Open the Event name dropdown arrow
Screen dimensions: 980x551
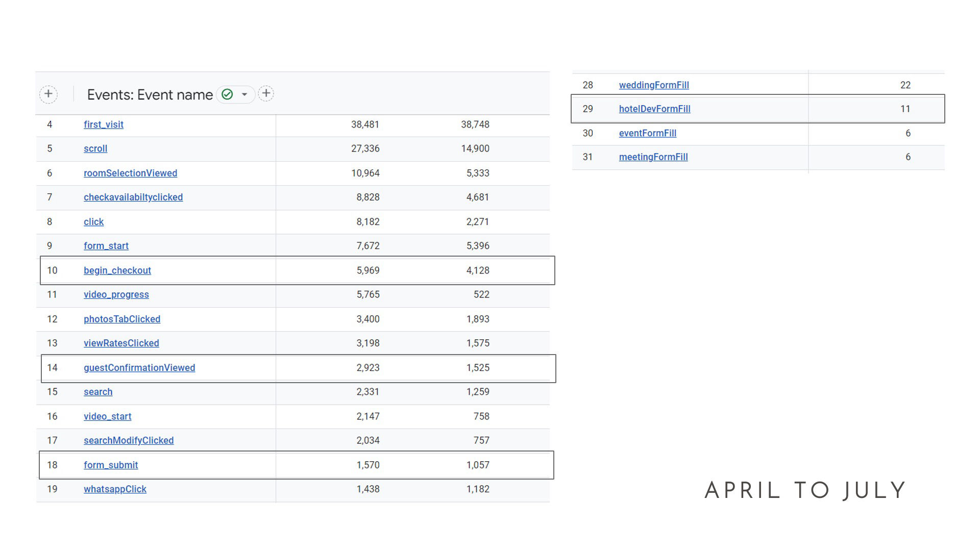pyautogui.click(x=244, y=94)
